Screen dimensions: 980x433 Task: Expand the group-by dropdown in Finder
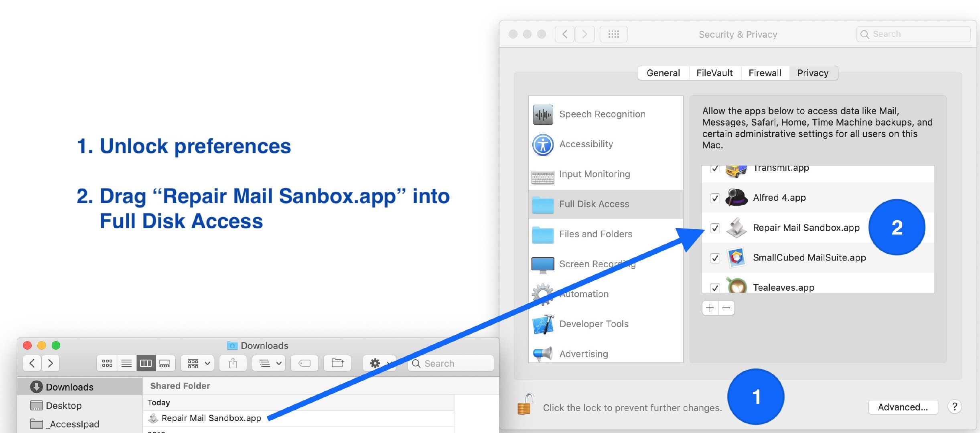click(x=198, y=363)
